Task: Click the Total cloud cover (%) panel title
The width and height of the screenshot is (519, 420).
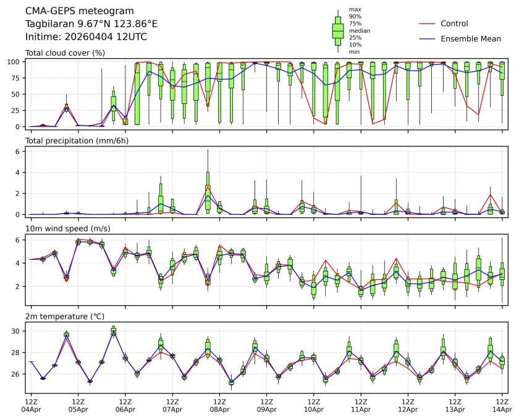Action: (65, 53)
